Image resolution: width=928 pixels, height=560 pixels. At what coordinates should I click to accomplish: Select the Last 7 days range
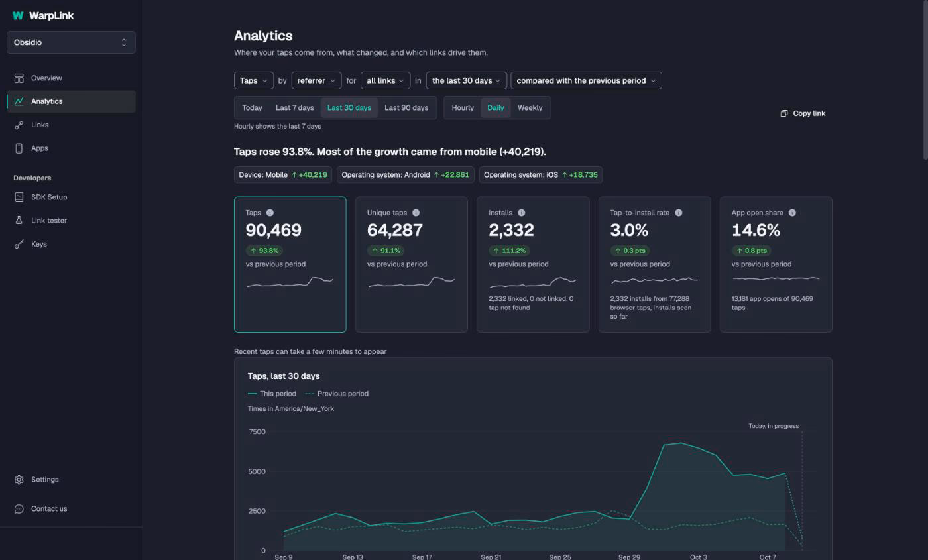pos(295,108)
